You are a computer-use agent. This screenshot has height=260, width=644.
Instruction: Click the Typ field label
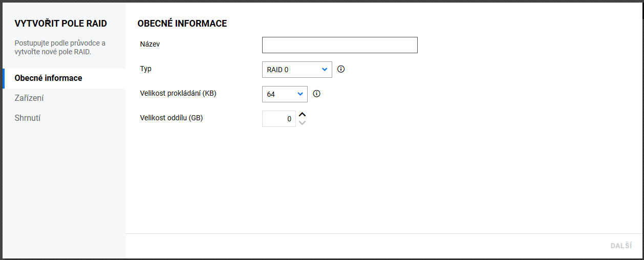click(146, 69)
